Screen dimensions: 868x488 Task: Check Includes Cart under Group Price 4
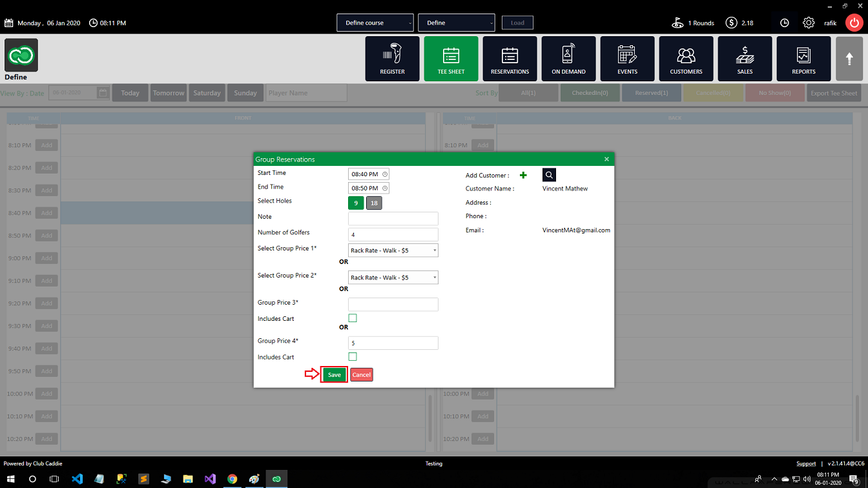click(353, 357)
